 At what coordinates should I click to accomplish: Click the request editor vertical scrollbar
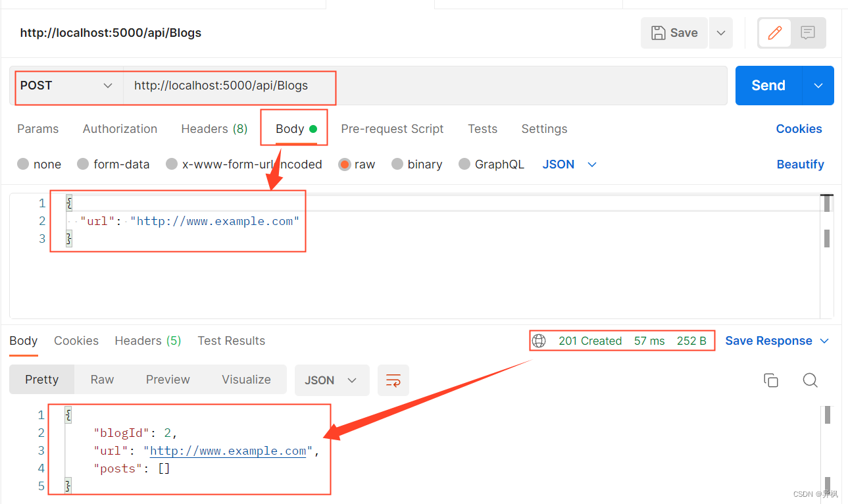pos(827,257)
